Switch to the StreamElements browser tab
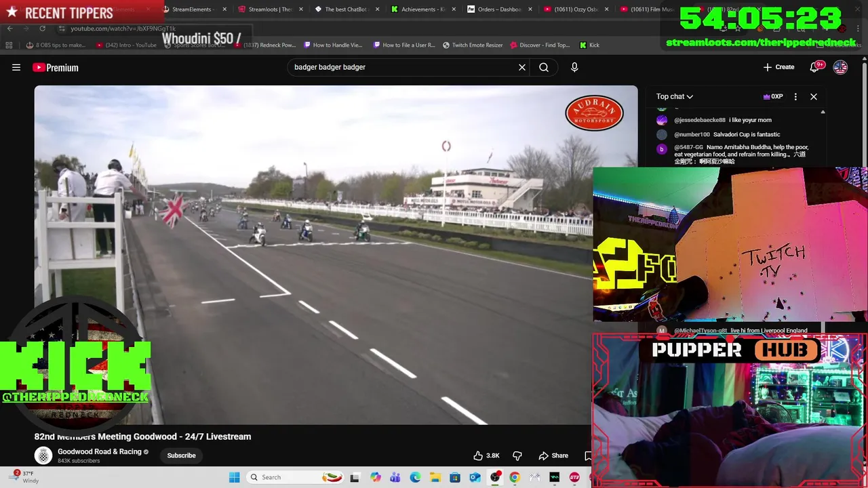The image size is (868, 488). (x=193, y=9)
